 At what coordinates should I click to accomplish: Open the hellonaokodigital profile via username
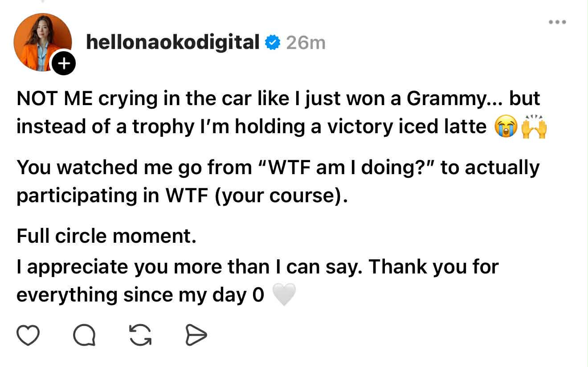pos(173,43)
